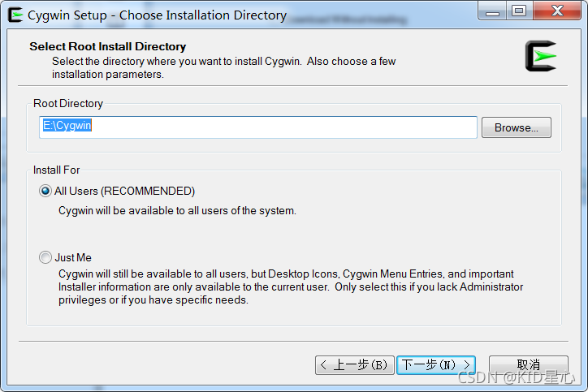Close the Cygwin Setup window
Viewport: 588px width, 392px height.
(557, 11)
